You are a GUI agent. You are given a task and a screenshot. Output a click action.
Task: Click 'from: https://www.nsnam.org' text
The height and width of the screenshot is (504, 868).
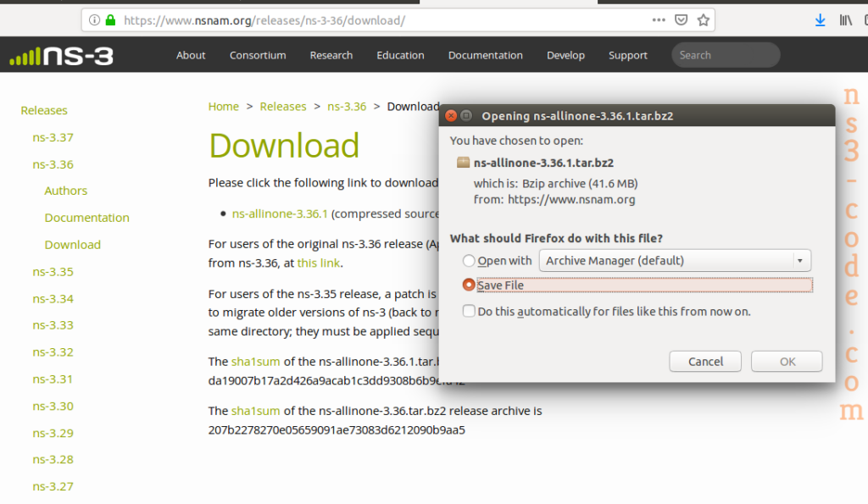pos(554,199)
